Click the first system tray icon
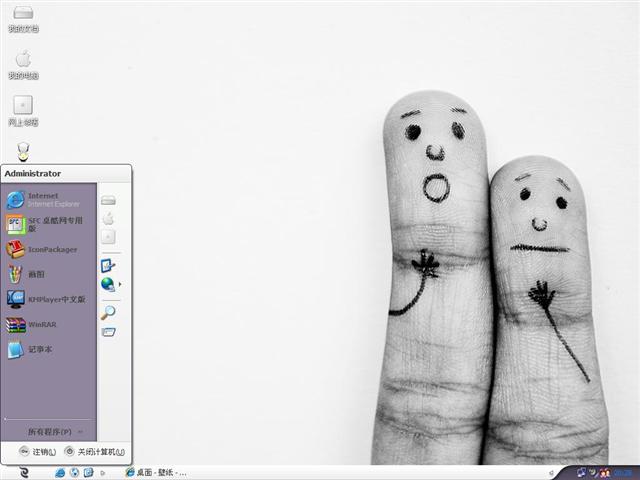 [582, 473]
